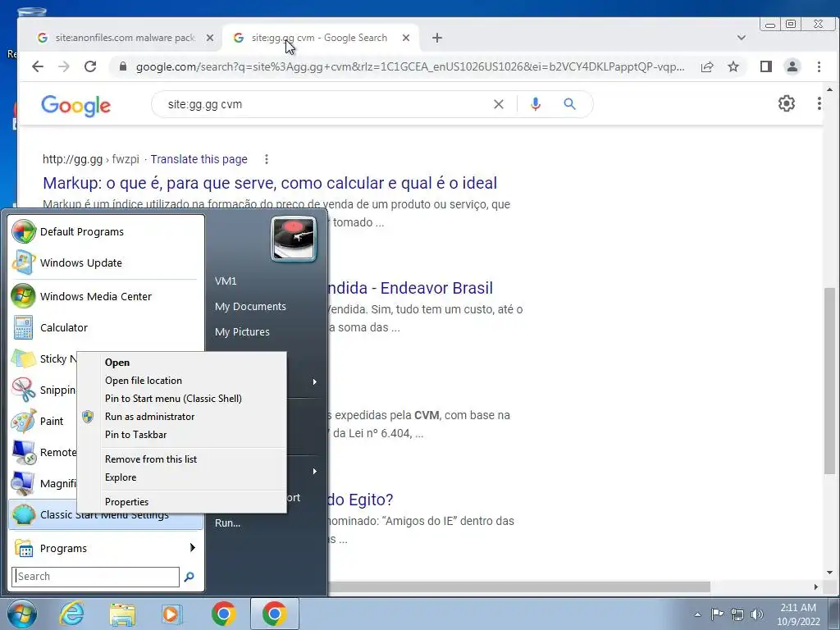840x630 pixels.
Task: Choose Pin to Taskbar
Action: click(x=135, y=435)
